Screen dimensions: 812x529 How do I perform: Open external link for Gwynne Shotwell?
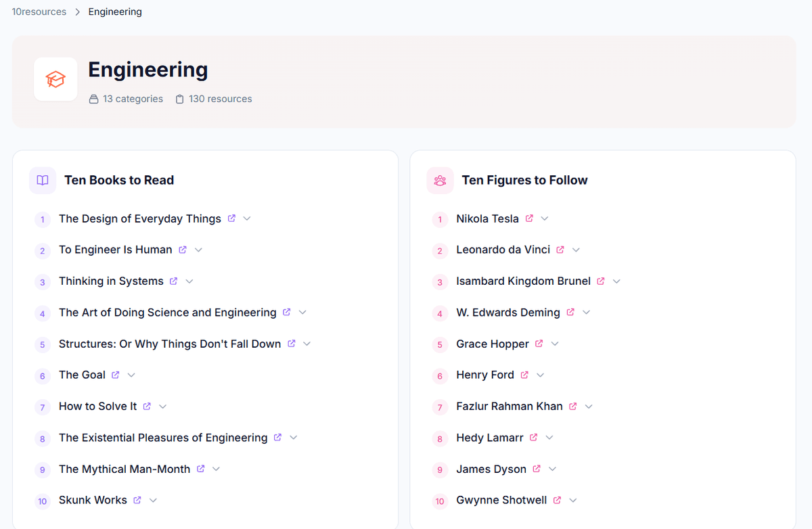coord(558,499)
